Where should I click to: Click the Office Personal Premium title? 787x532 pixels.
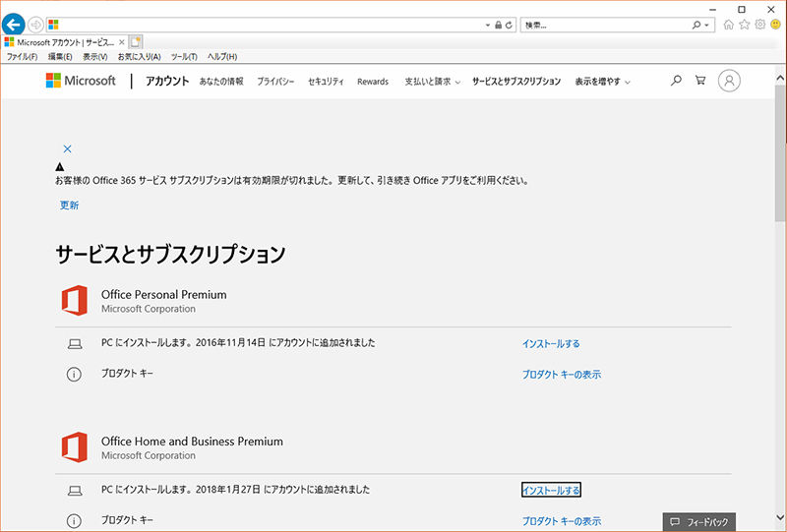tap(164, 295)
